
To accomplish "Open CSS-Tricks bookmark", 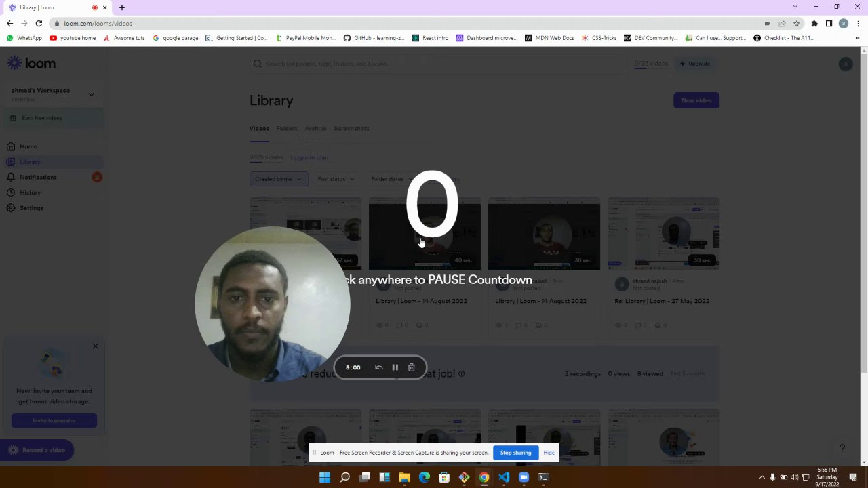I will [599, 38].
